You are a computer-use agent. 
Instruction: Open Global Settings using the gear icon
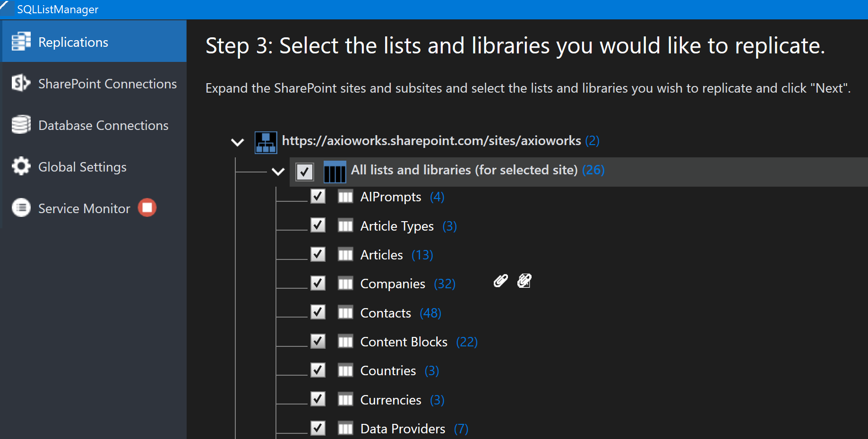(21, 166)
